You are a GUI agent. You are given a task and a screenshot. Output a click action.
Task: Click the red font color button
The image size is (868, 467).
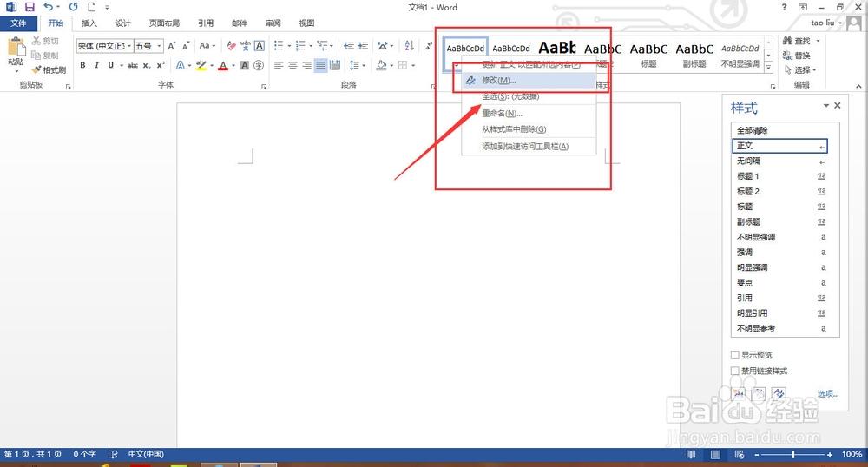click(223, 65)
